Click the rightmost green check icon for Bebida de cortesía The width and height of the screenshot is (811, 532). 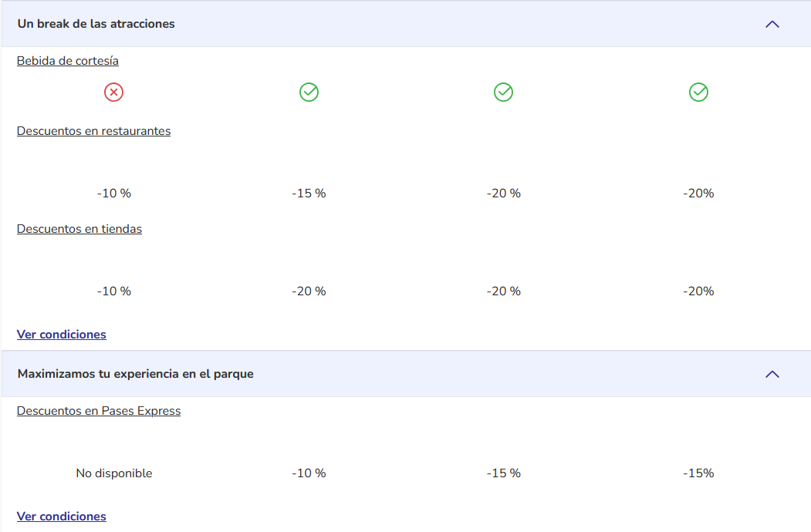(x=698, y=93)
